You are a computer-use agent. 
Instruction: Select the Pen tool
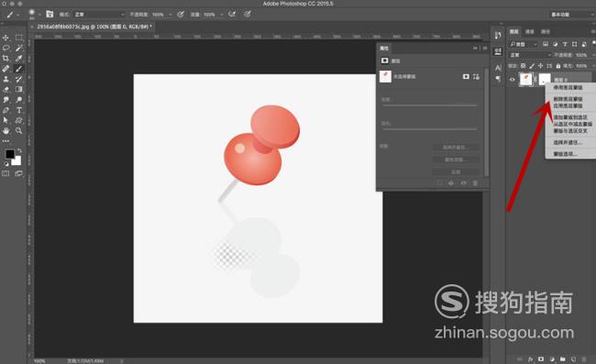click(6, 110)
